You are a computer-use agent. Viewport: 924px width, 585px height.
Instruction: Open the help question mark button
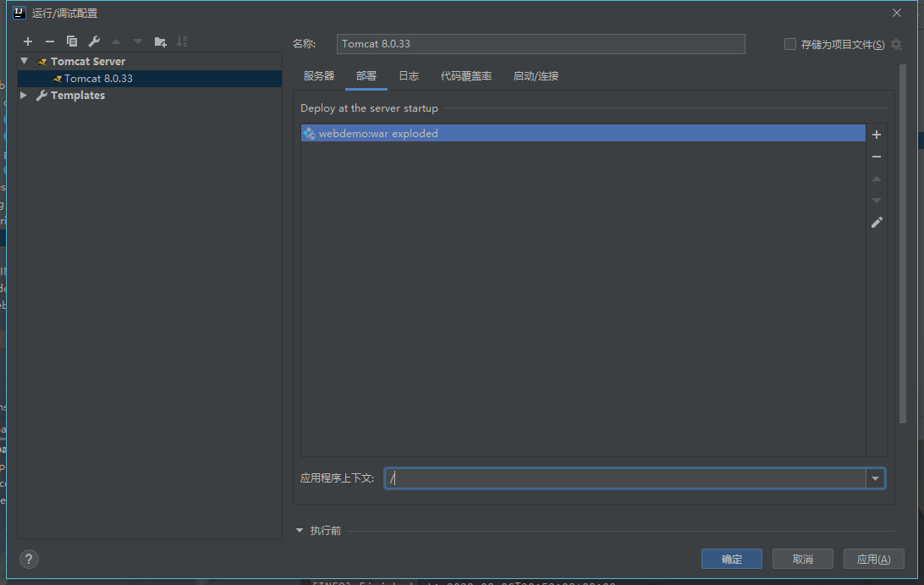(x=29, y=559)
